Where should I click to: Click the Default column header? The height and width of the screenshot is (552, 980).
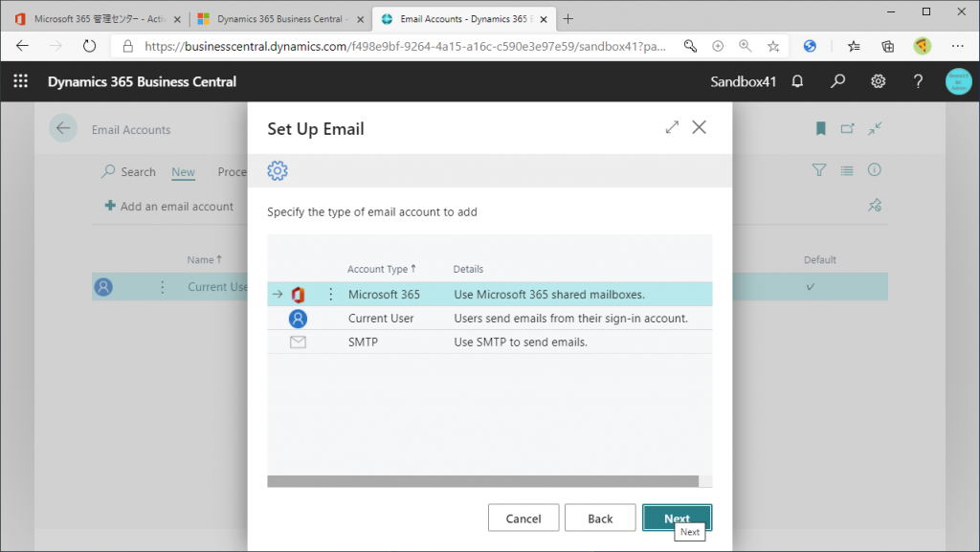pyautogui.click(x=819, y=260)
